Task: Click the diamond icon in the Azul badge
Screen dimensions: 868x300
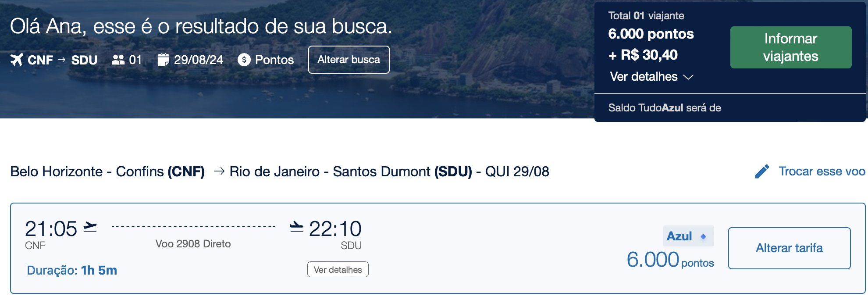Action: (x=703, y=236)
